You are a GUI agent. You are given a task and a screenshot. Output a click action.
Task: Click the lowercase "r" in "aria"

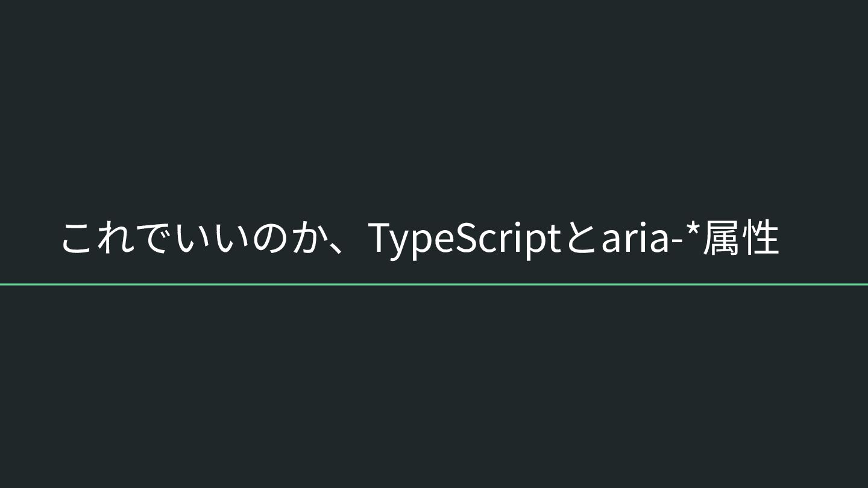click(629, 241)
